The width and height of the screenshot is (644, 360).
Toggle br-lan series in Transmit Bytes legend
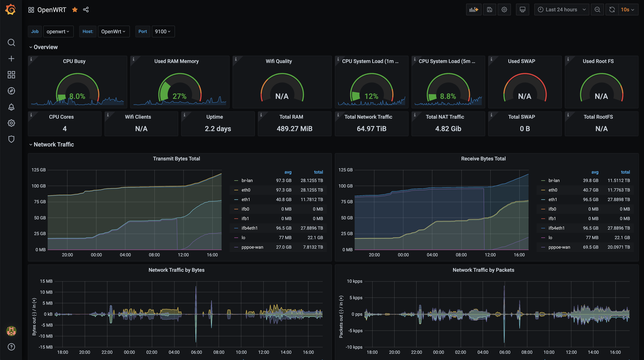247,181
